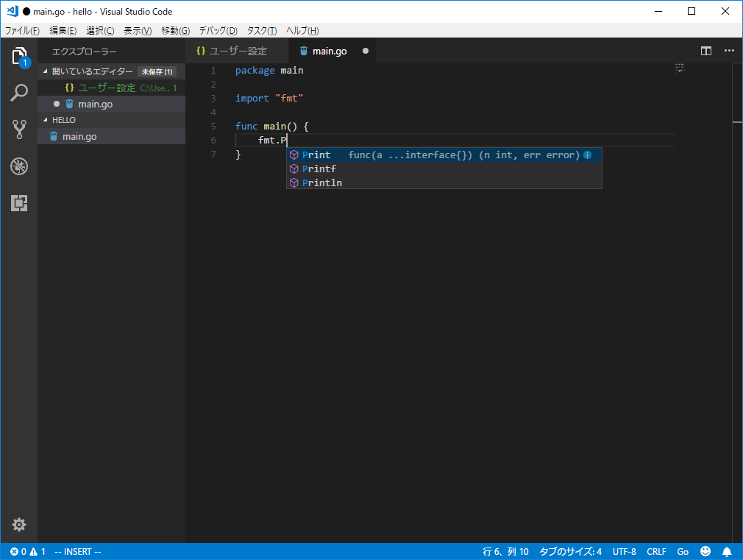Image resolution: width=743 pixels, height=560 pixels.
Task: Select main.go in open editors list
Action: [x=111, y=104]
